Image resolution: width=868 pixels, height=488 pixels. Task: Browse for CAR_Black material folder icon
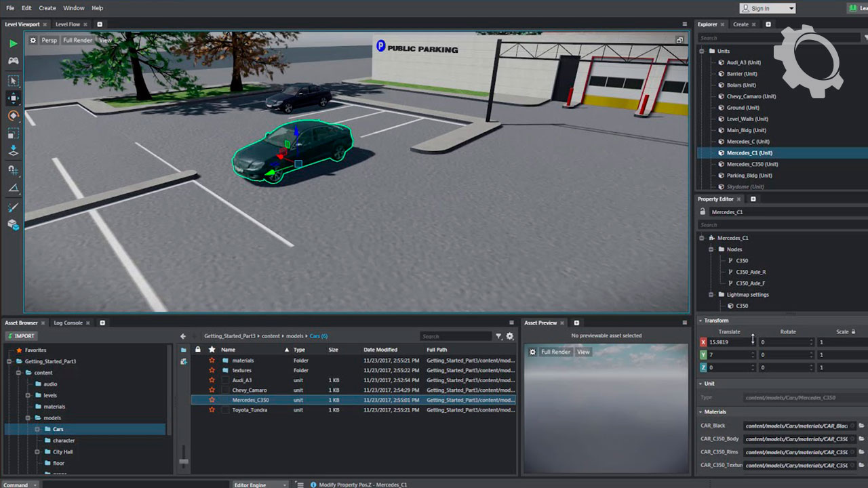click(x=861, y=426)
